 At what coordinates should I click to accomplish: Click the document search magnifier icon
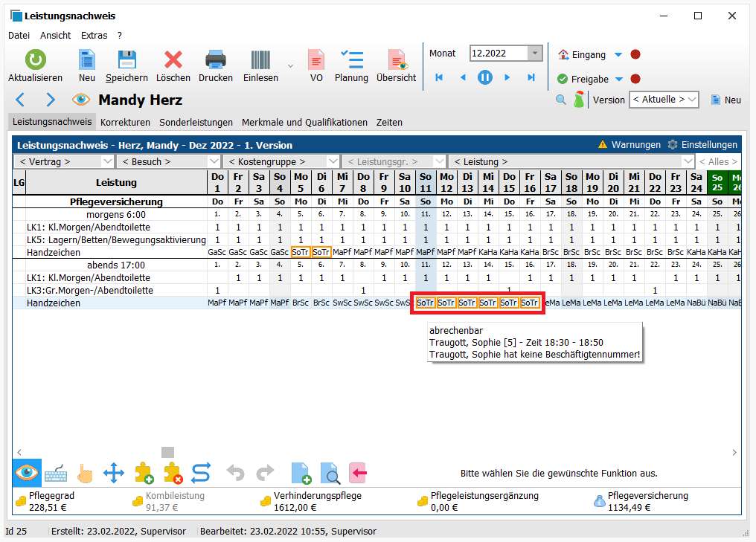point(330,473)
